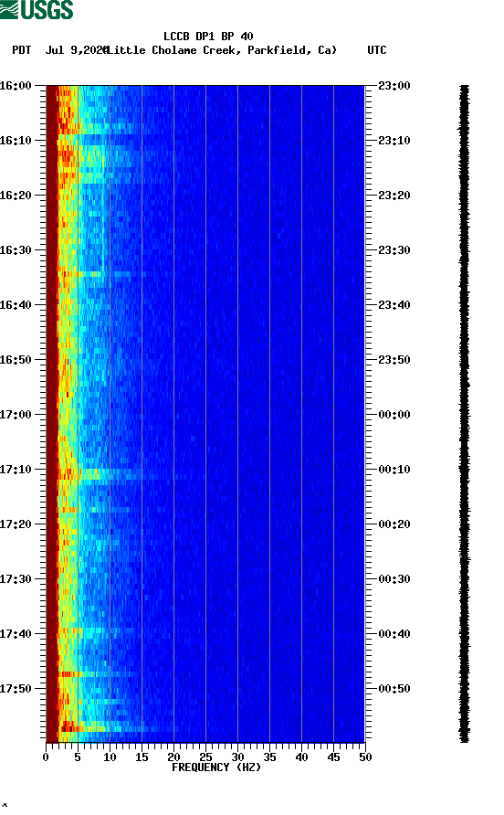The height and width of the screenshot is (815, 504).
Task: Click the 'Little Cholame Creek, Parkfield, Ca' label
Action: 222,50
